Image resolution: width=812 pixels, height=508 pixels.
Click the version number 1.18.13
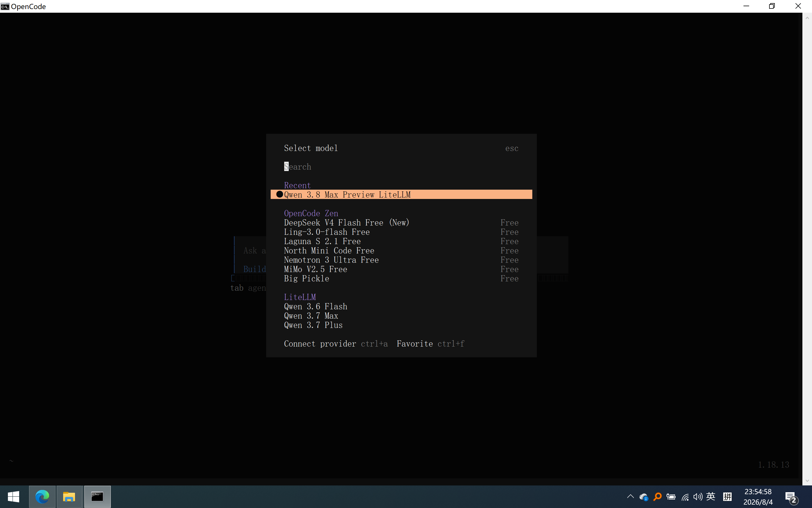[x=773, y=465]
